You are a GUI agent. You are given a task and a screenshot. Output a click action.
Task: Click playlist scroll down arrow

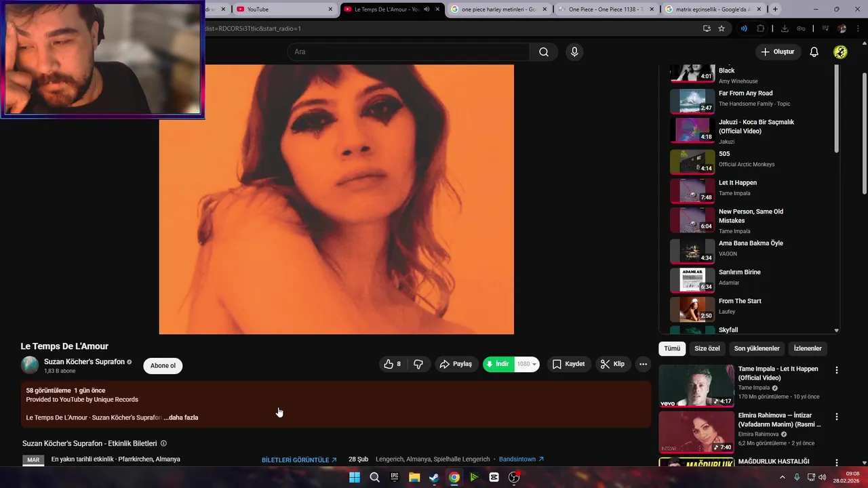point(836,331)
